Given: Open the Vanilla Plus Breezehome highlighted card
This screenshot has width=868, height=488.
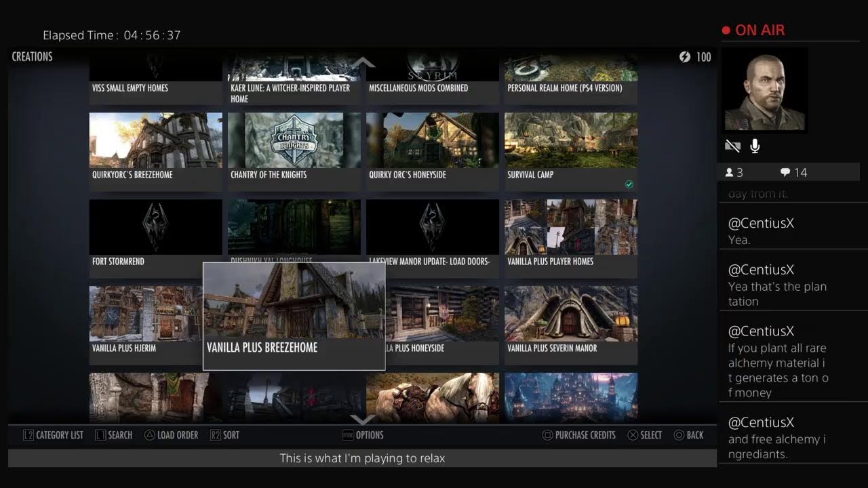Looking at the screenshot, I should point(294,317).
